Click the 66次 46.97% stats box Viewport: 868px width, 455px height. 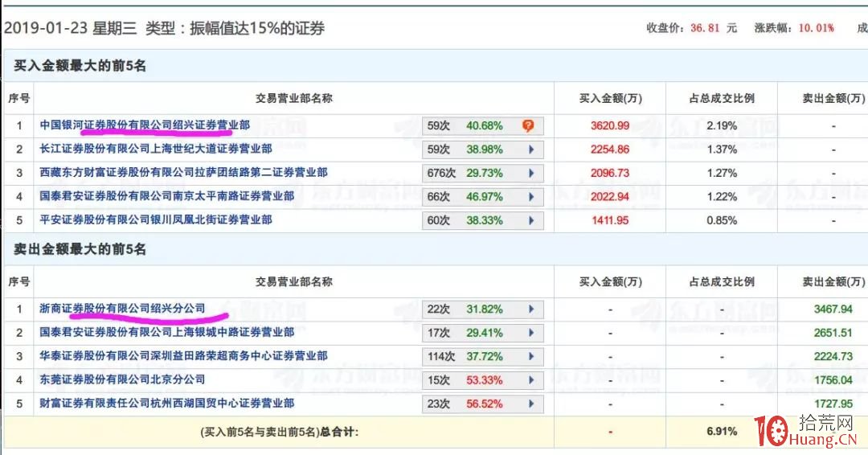coord(483,196)
